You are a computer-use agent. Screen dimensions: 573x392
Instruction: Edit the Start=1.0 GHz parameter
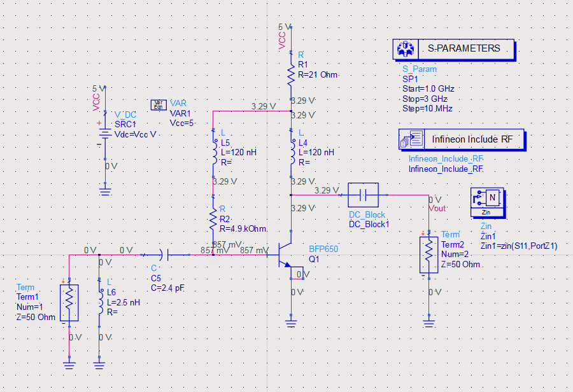pyautogui.click(x=428, y=89)
